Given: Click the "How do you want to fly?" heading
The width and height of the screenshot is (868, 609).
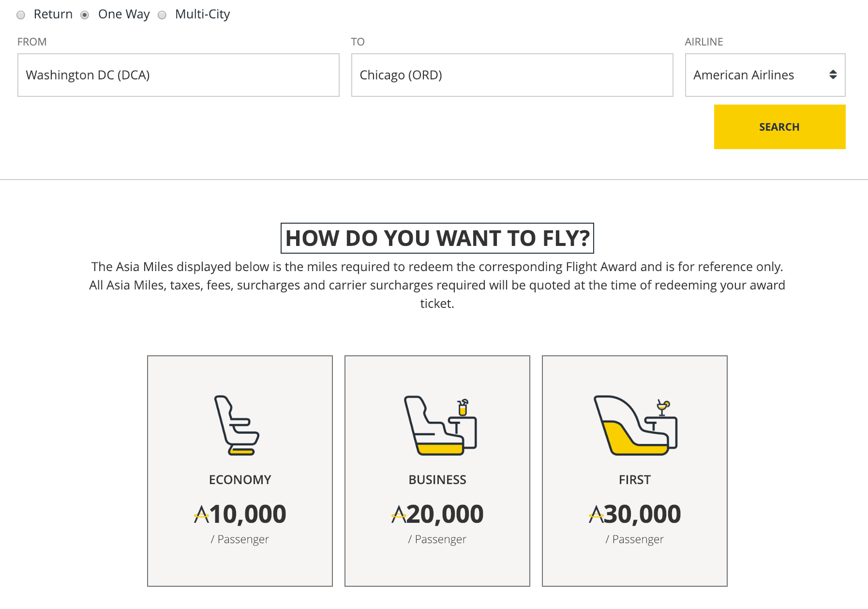Looking at the screenshot, I should coord(437,238).
